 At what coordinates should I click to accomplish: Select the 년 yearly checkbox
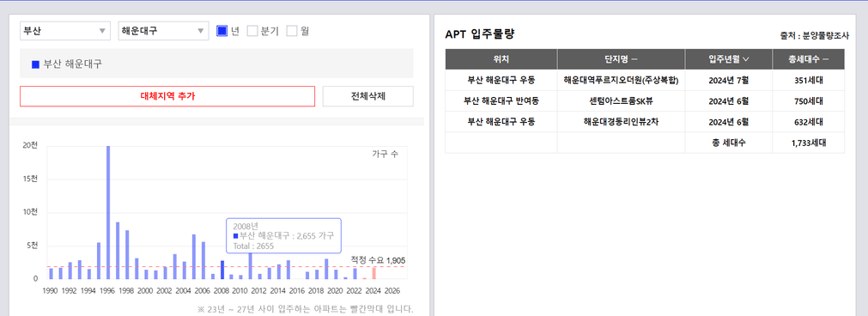click(222, 31)
